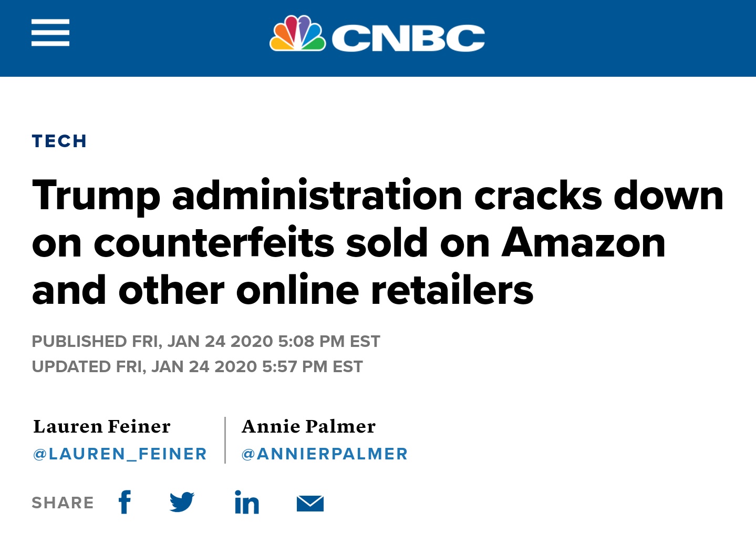Visit the @ANNIERPALMER Twitter handle
The height and width of the screenshot is (543, 756).
point(325,454)
